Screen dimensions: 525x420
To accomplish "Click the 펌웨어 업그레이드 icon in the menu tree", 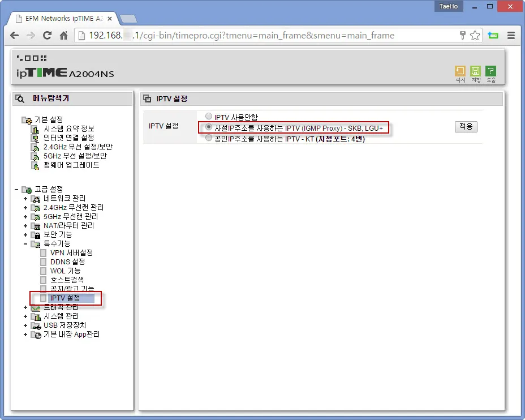I will (x=35, y=165).
